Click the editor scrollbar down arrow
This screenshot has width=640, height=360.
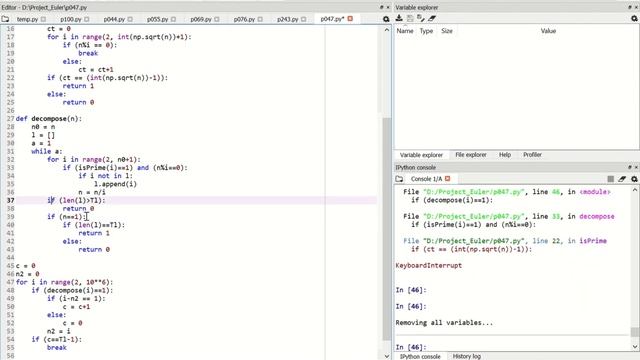coord(387,356)
